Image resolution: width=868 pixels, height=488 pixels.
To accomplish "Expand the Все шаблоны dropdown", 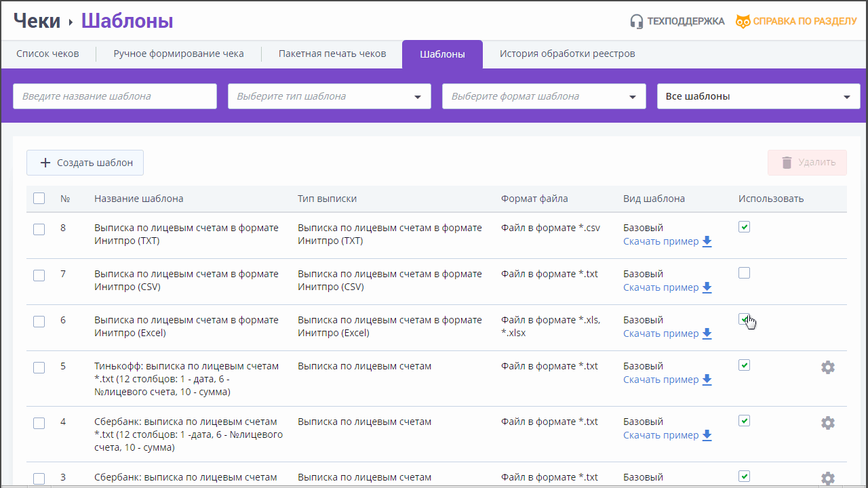I will (759, 96).
